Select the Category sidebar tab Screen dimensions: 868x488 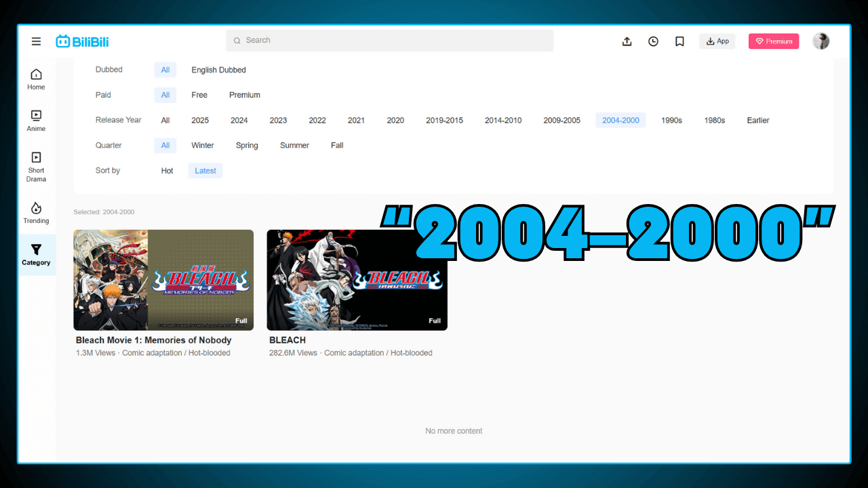(x=36, y=255)
